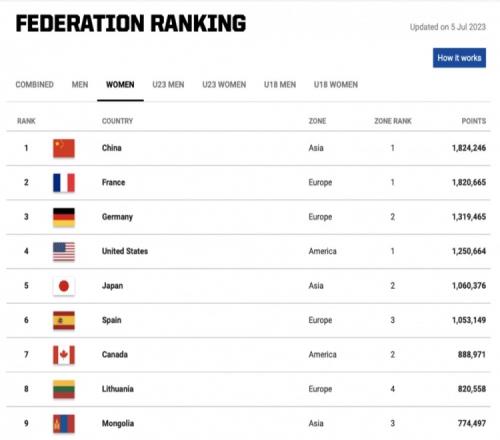Open the United States country name link
Screen dimensions: 500x440
[x=125, y=251]
